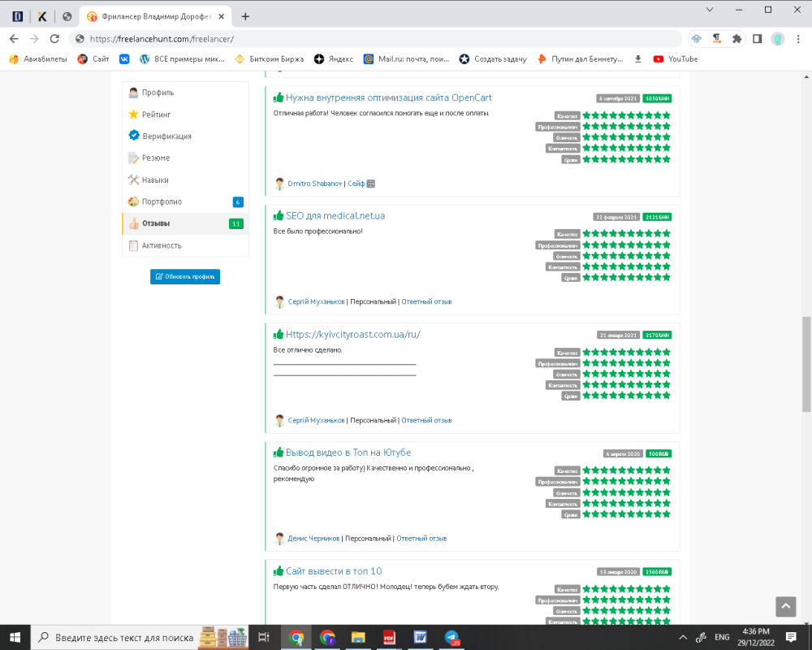Click the scroll-to-top arrow button
The image size is (812, 650).
coord(785,606)
